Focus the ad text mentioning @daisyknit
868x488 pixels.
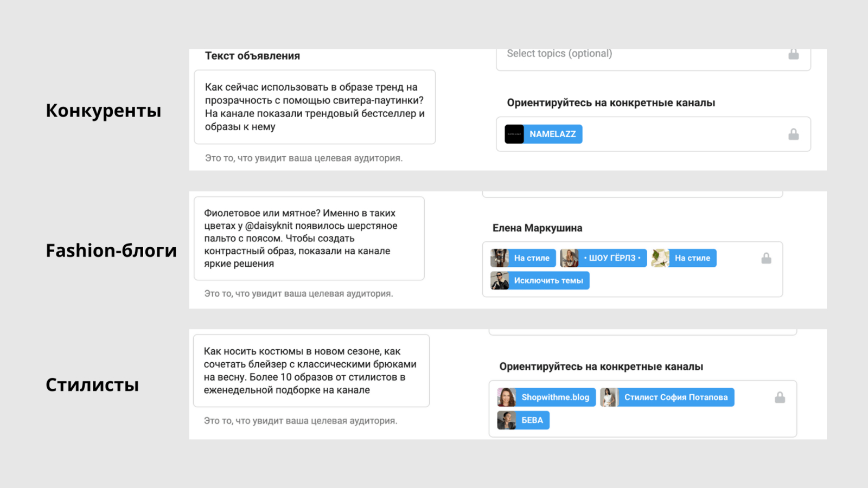coord(309,239)
